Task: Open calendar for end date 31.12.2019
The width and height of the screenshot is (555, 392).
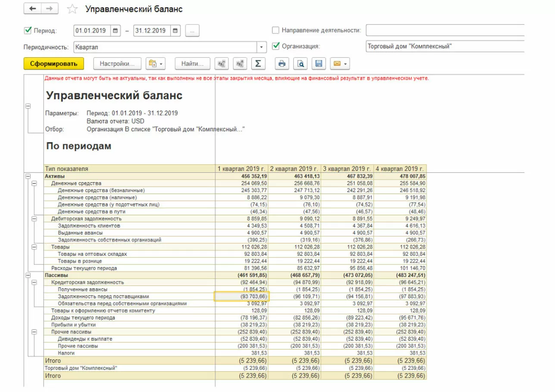Action: pos(175,31)
